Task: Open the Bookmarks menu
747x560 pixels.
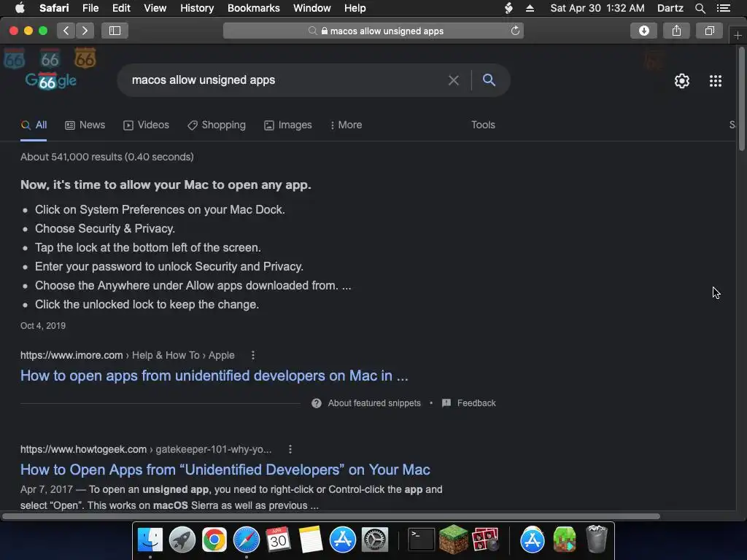Action: click(x=253, y=8)
